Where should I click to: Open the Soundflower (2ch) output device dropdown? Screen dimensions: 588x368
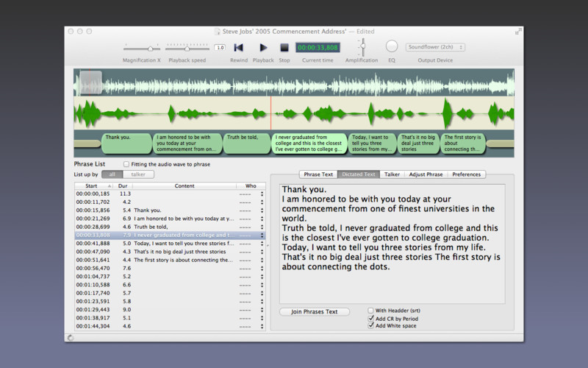[x=435, y=47]
